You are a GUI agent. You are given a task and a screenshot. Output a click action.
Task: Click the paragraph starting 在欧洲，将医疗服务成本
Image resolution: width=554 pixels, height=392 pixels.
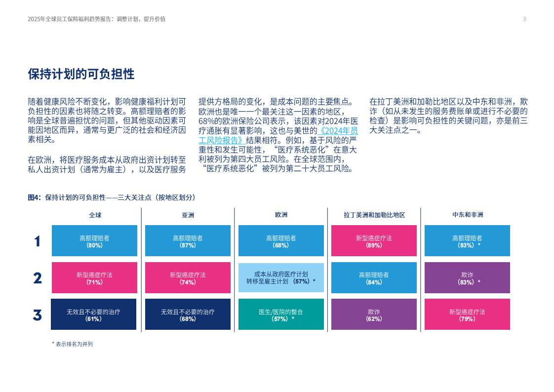tap(107, 164)
